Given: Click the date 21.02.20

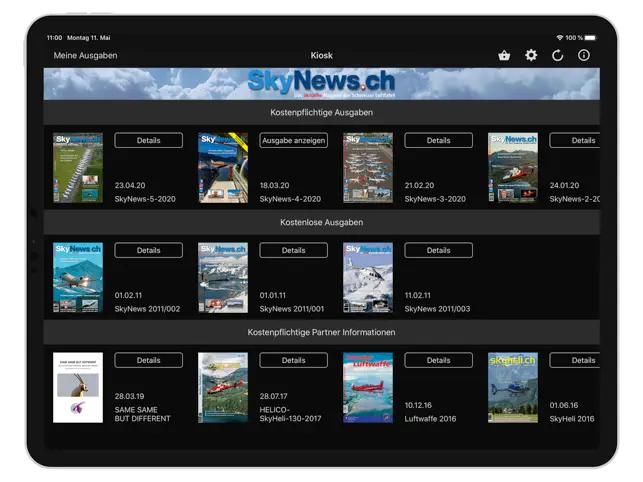Looking at the screenshot, I should 420,185.
